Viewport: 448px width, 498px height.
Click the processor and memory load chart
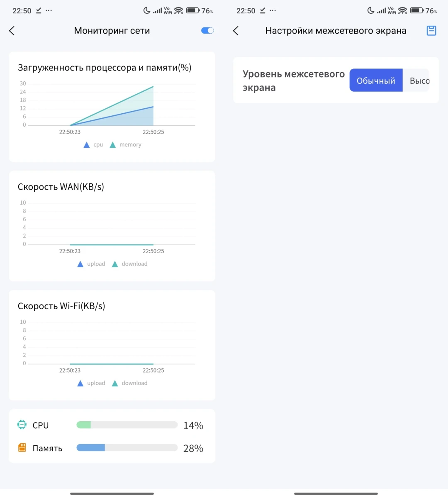(112, 106)
